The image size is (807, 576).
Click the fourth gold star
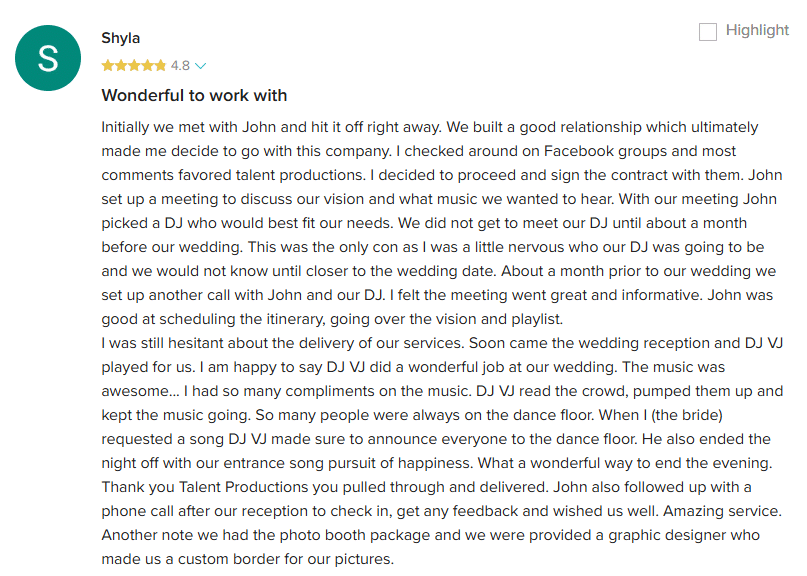pos(147,65)
